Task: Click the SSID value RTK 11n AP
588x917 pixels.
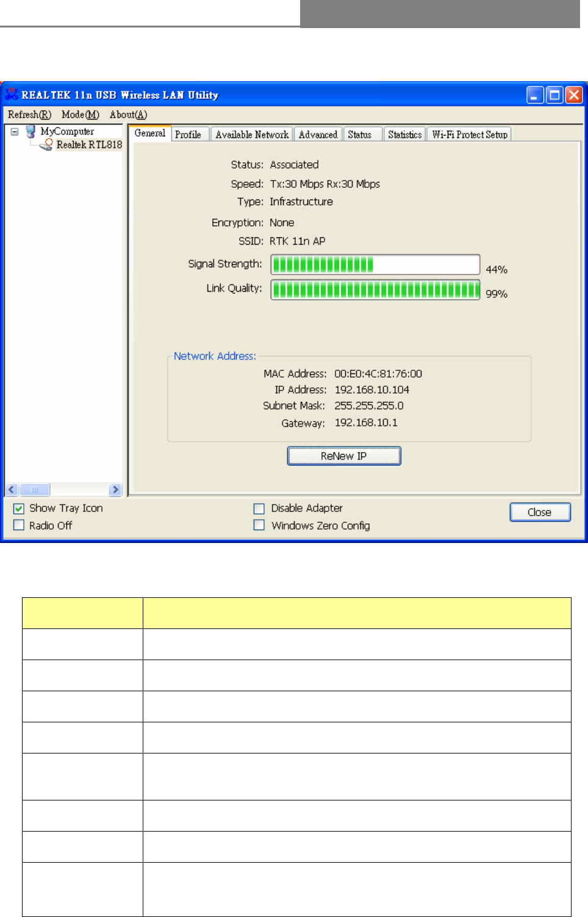Action: click(298, 241)
